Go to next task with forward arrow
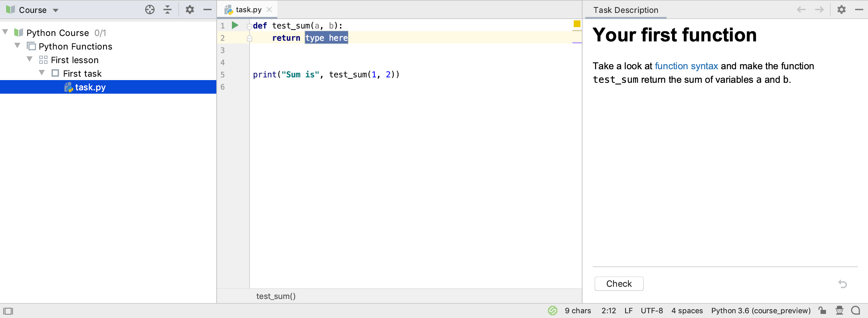868x318 pixels. (x=819, y=10)
